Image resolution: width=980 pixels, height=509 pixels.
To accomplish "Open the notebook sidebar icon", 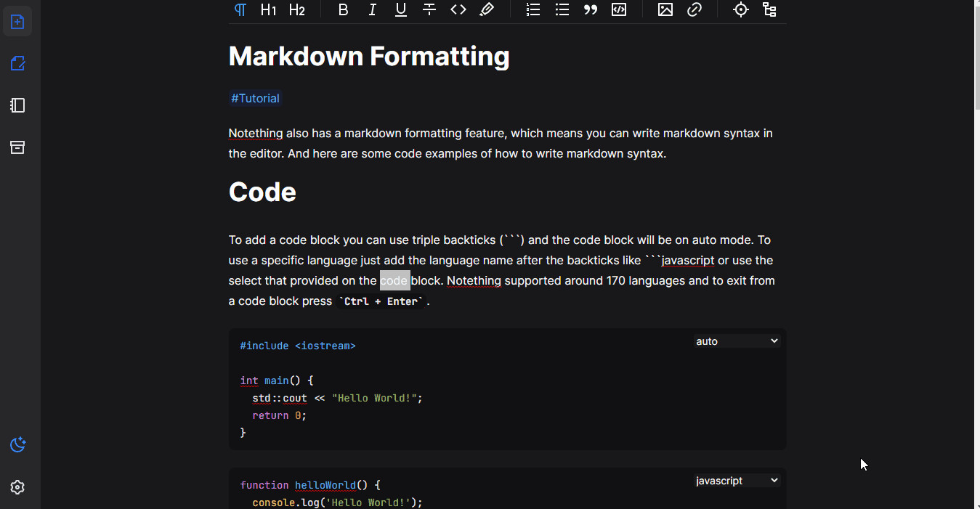I will pos(17,105).
